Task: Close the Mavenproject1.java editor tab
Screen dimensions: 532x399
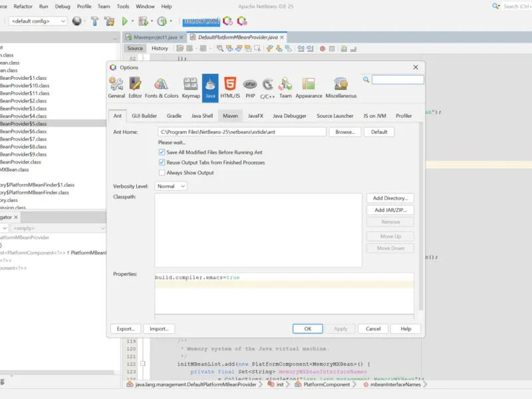Action: [181, 37]
